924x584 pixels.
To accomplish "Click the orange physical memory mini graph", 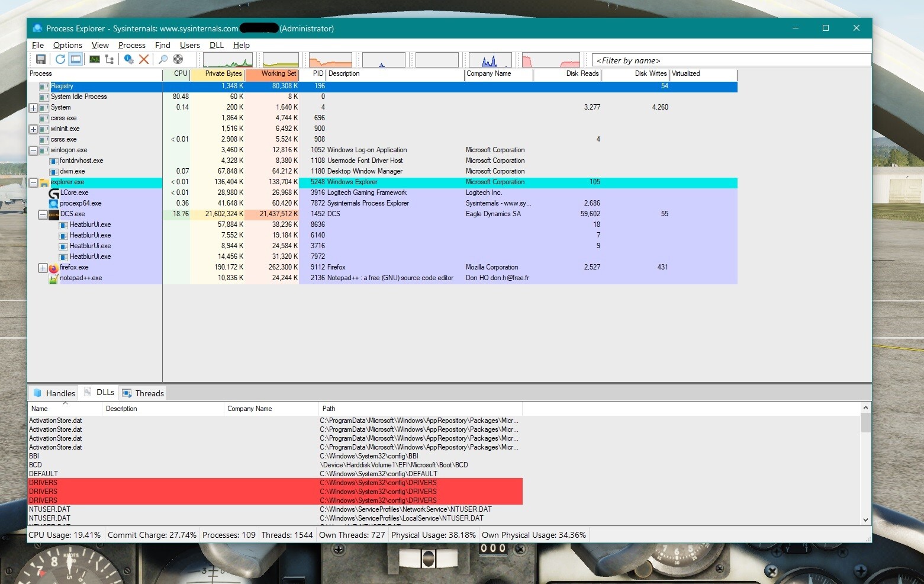I will click(x=330, y=60).
